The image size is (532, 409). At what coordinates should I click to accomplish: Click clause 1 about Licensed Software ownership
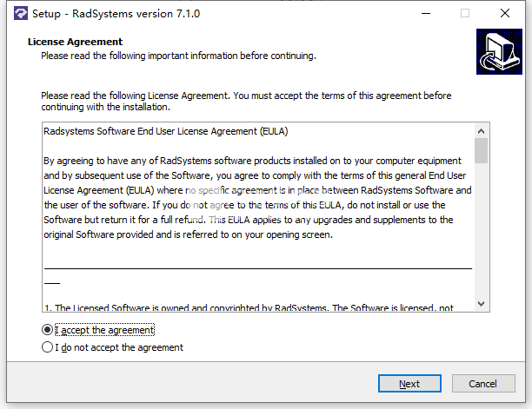pyautogui.click(x=249, y=307)
